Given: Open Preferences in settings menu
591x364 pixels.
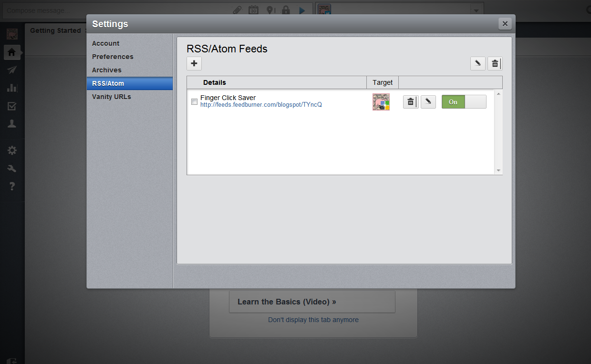Looking at the screenshot, I should pyautogui.click(x=113, y=57).
